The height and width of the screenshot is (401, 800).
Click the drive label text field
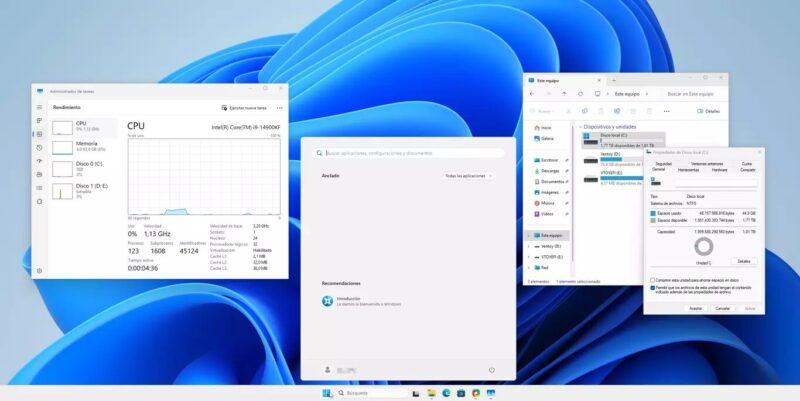click(716, 183)
